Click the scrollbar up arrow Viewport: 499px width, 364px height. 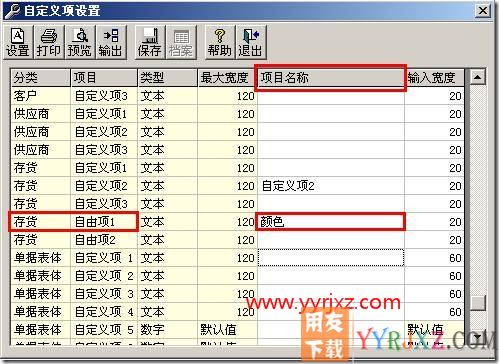(x=477, y=77)
